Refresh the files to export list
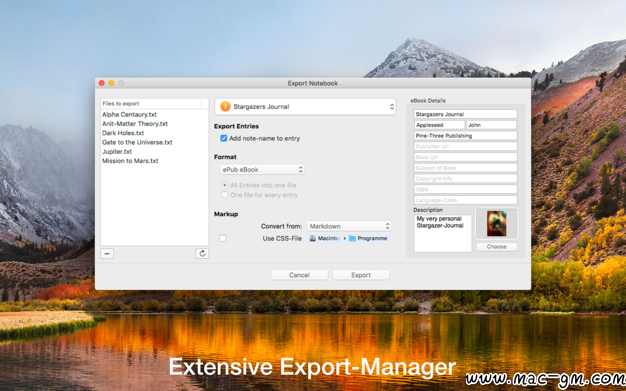 (x=202, y=253)
